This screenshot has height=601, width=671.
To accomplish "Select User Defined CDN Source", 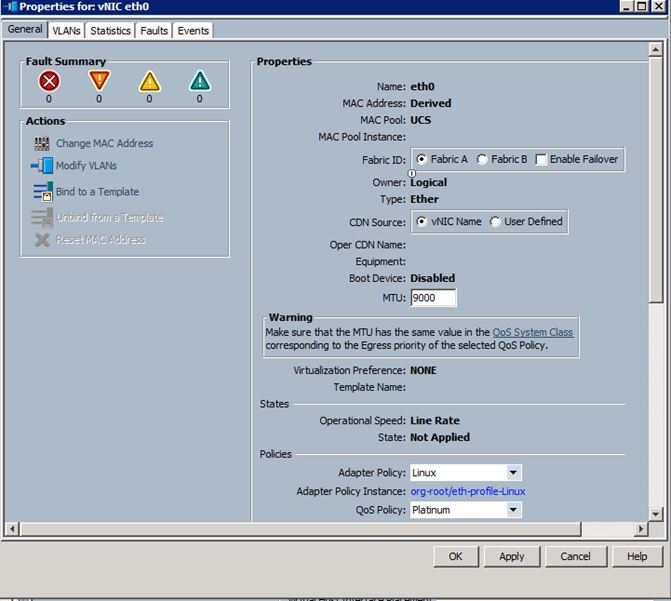I will pos(495,221).
